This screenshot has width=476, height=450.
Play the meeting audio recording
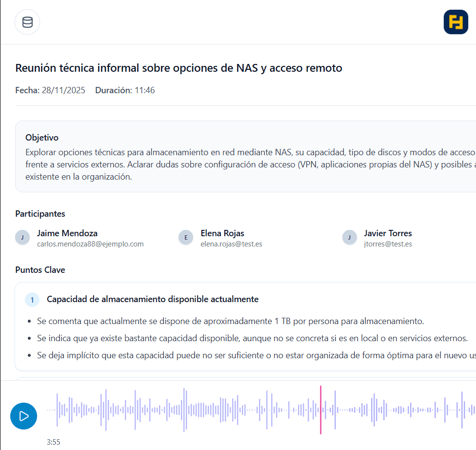tap(23, 416)
